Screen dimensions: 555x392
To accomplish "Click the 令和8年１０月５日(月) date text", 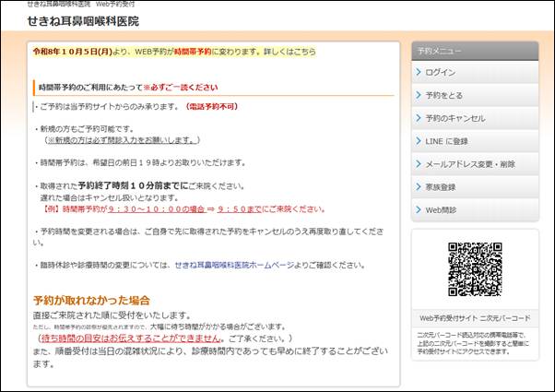I will (x=73, y=52).
